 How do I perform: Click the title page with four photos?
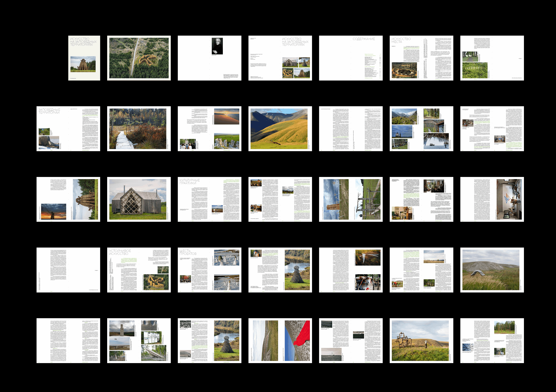click(280, 58)
